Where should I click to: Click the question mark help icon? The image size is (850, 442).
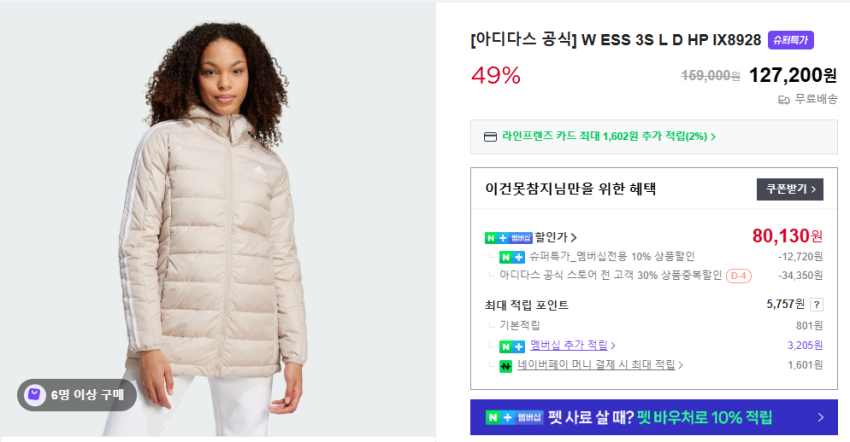816,305
